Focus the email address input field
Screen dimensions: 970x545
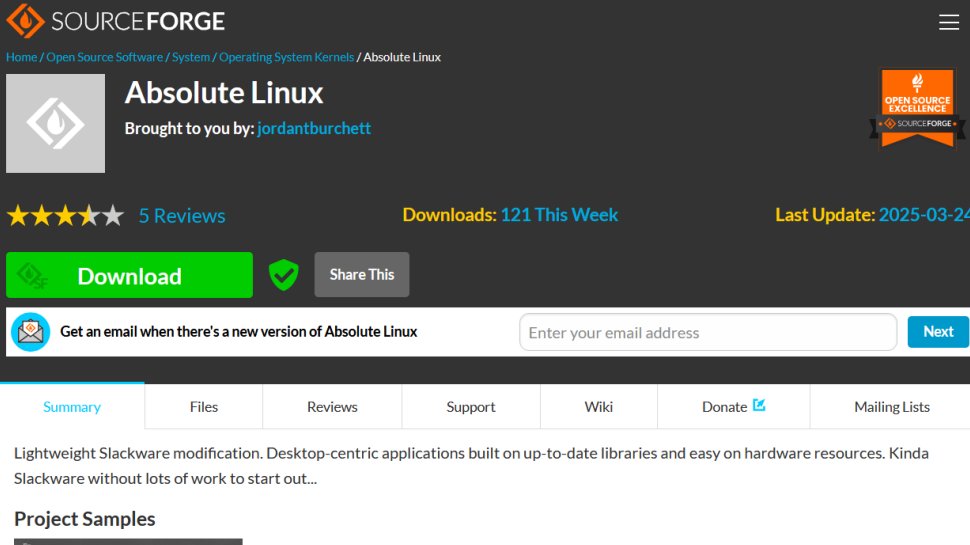pyautogui.click(x=708, y=332)
